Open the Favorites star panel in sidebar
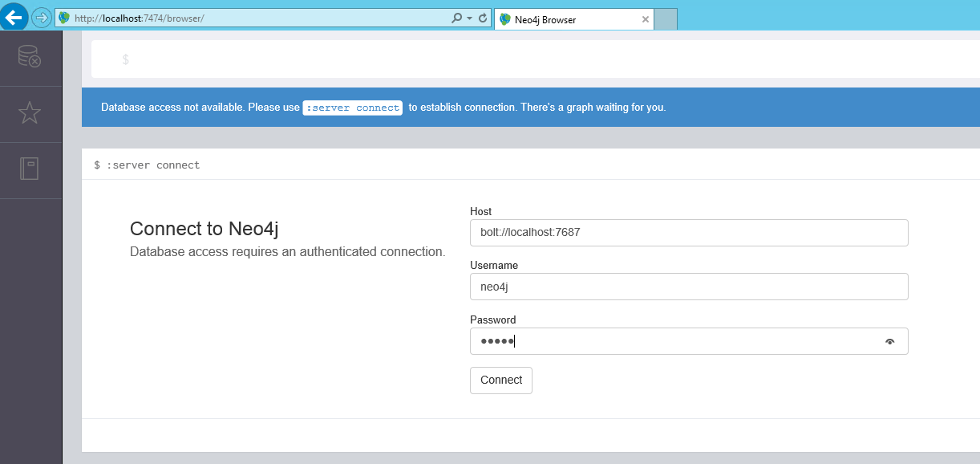The image size is (980, 464). pos(30,113)
